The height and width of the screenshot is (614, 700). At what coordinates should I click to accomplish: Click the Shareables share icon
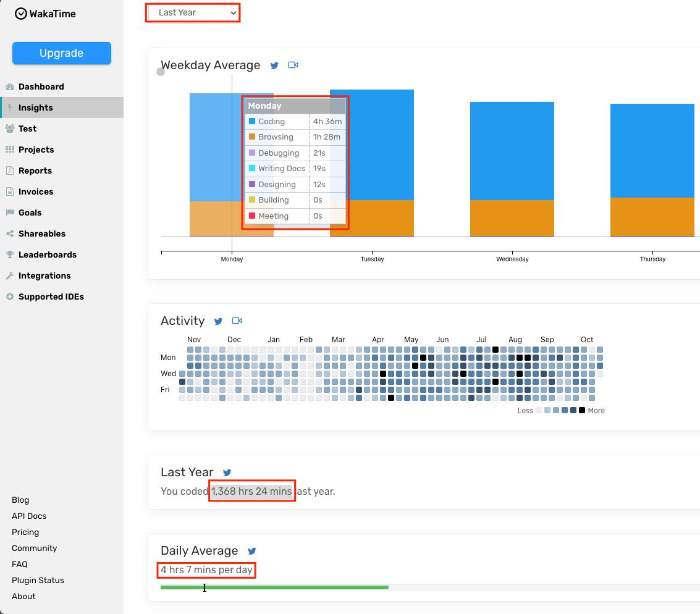[x=10, y=233]
